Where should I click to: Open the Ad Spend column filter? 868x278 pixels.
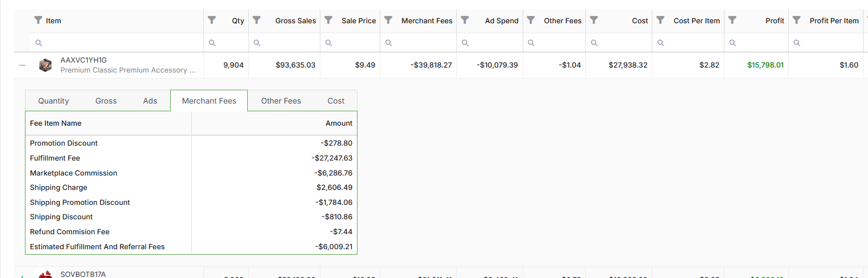click(465, 20)
